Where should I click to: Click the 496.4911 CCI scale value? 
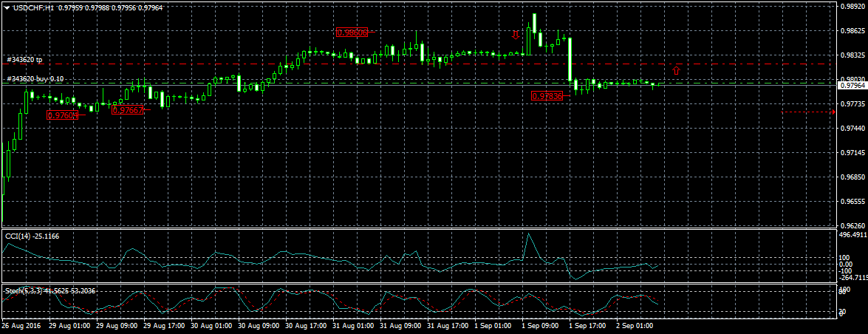pos(853,235)
